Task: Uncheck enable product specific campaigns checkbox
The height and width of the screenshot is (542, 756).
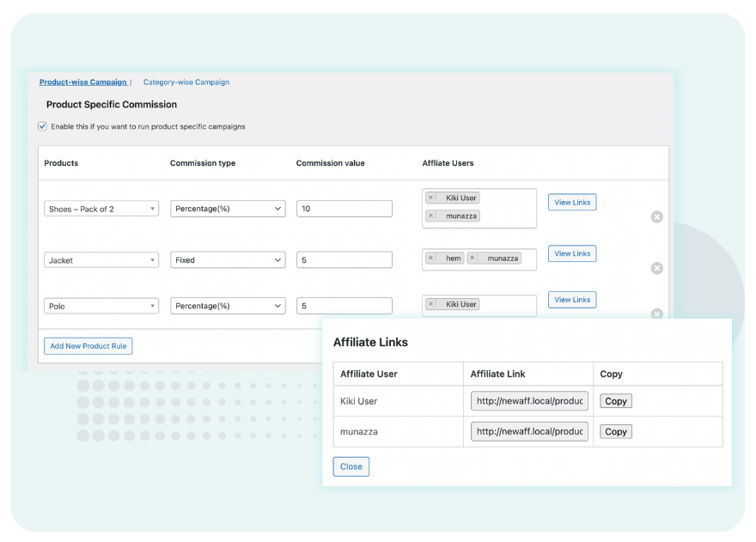Action: tap(43, 126)
